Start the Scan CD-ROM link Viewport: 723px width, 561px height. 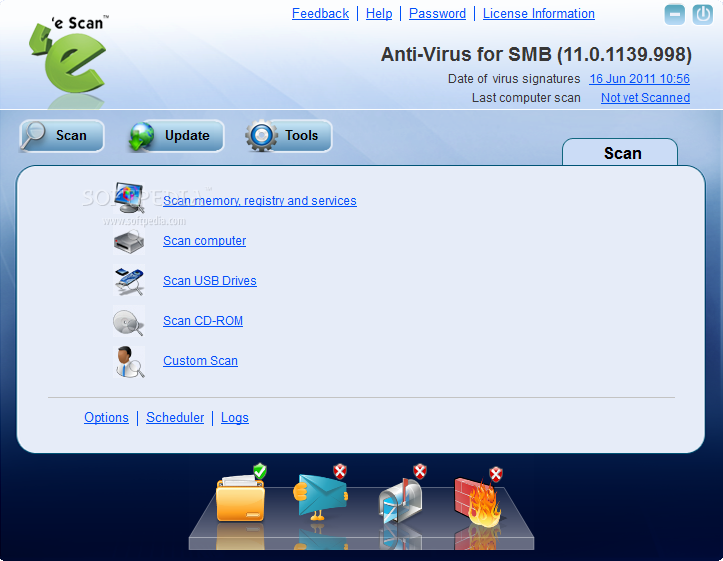tap(203, 321)
